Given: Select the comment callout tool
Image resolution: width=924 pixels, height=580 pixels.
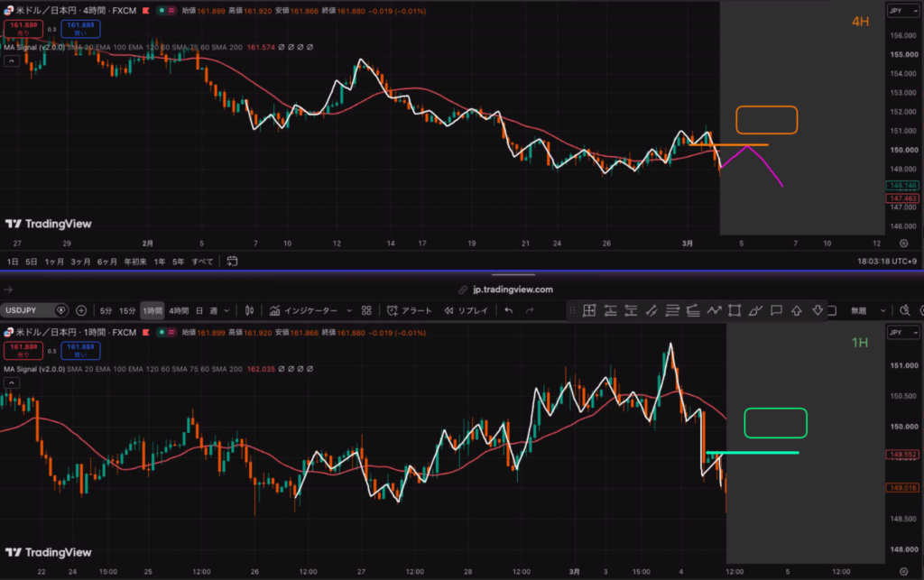Looking at the screenshot, I should pyautogui.click(x=776, y=310).
